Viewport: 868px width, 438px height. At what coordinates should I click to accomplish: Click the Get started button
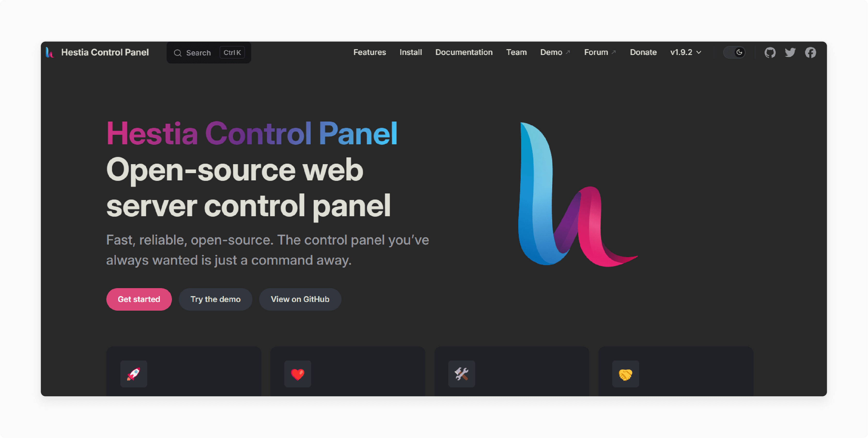(x=139, y=298)
